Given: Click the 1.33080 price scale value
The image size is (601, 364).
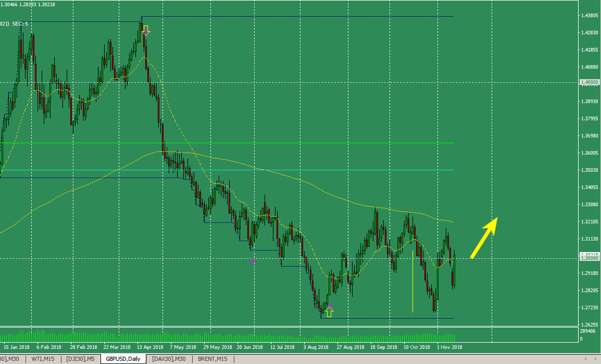Looking at the screenshot, I should tap(589, 205).
